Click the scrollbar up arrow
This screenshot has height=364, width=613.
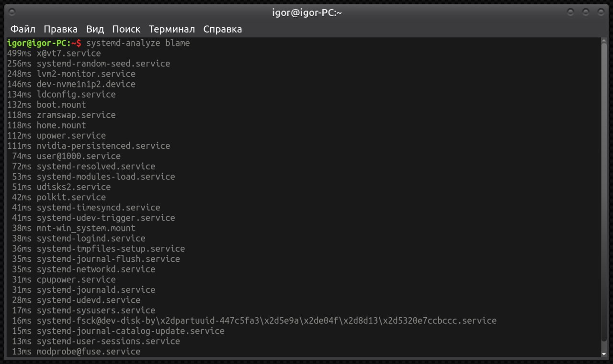[x=604, y=42]
